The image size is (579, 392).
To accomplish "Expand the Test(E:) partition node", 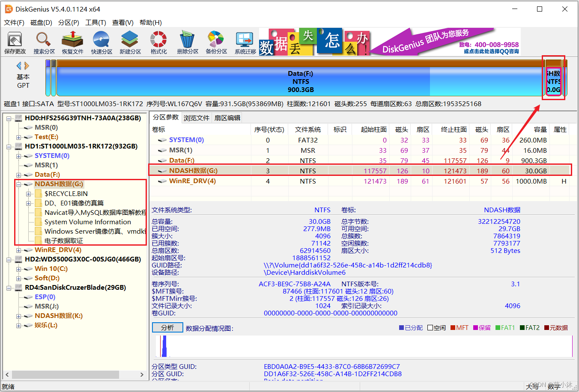I will point(18,137).
